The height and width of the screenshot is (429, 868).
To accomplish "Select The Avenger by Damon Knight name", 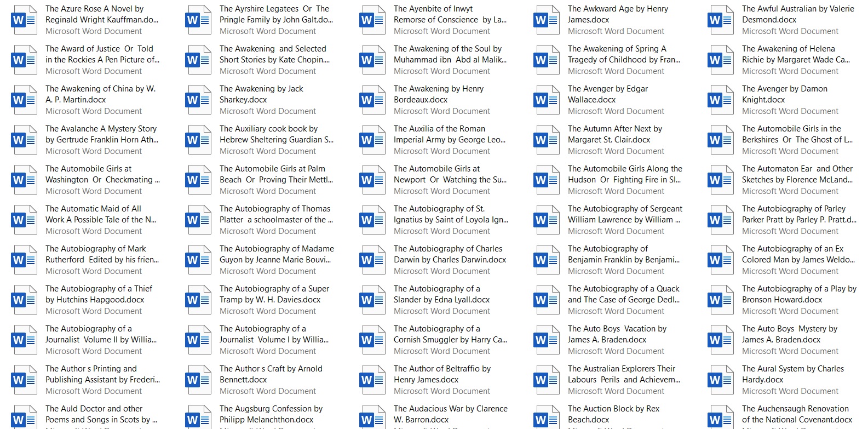I will point(785,94).
